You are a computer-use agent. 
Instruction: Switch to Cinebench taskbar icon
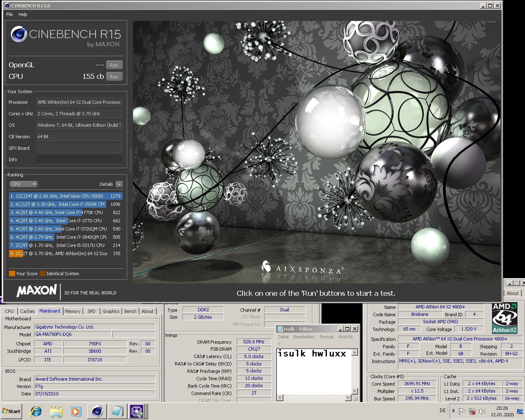coord(97,411)
